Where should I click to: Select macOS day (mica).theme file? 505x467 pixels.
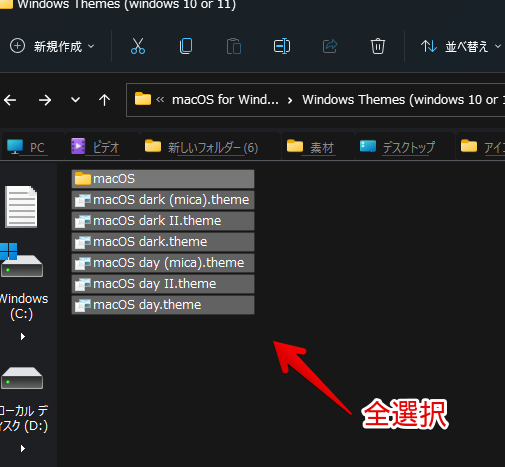coord(163,263)
